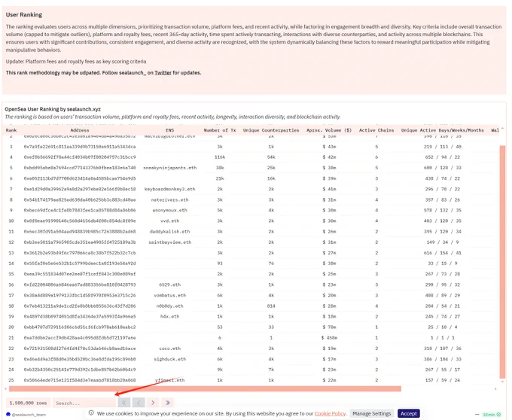Click the left arrow of the horizontal scrollbar
The image size is (512, 420).
(x=5, y=388)
